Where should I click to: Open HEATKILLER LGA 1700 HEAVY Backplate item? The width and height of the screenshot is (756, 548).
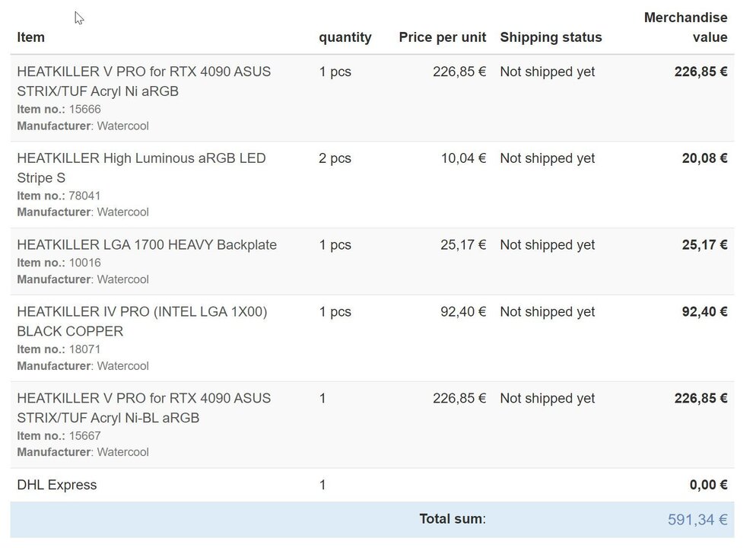click(x=147, y=245)
